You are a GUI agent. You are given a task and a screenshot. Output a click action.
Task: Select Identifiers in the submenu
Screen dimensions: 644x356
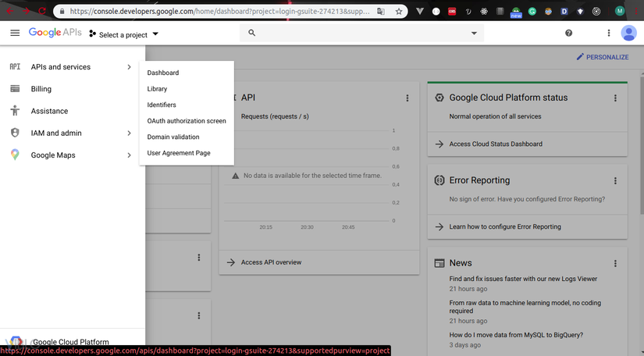pyautogui.click(x=162, y=105)
